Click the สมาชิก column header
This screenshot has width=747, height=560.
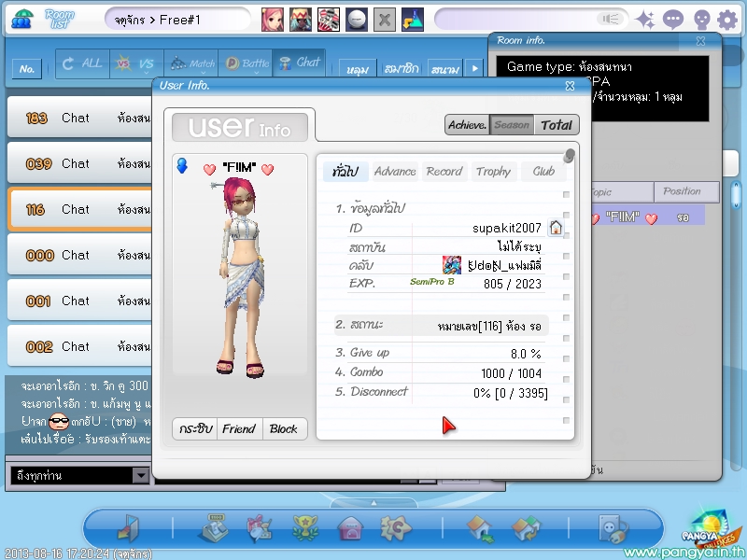(x=402, y=69)
